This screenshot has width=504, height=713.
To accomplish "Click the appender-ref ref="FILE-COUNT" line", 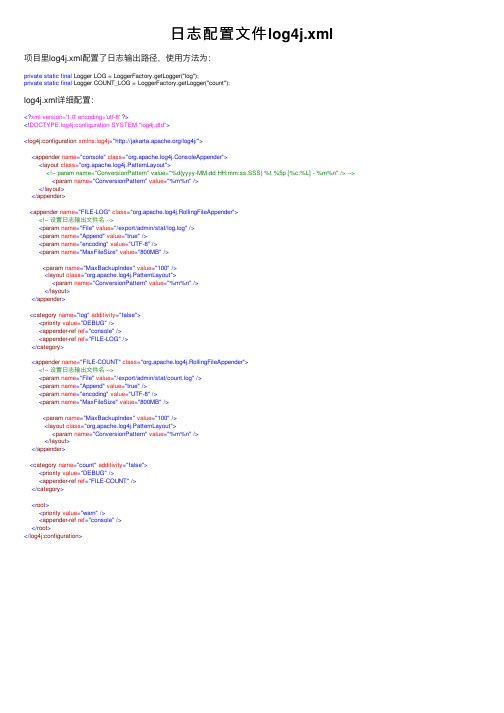I will pos(87,481).
